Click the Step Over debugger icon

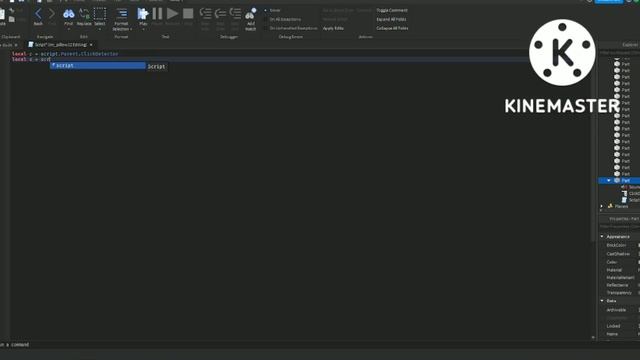[220, 14]
